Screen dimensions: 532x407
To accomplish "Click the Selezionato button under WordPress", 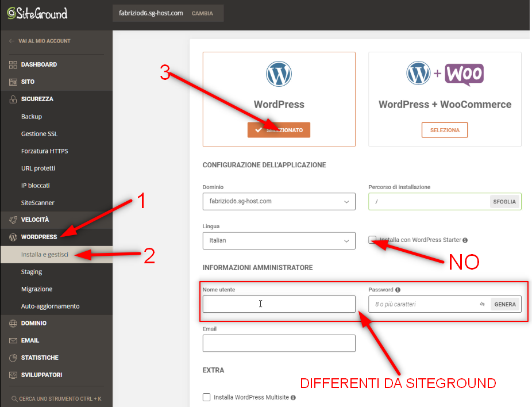I will (279, 130).
